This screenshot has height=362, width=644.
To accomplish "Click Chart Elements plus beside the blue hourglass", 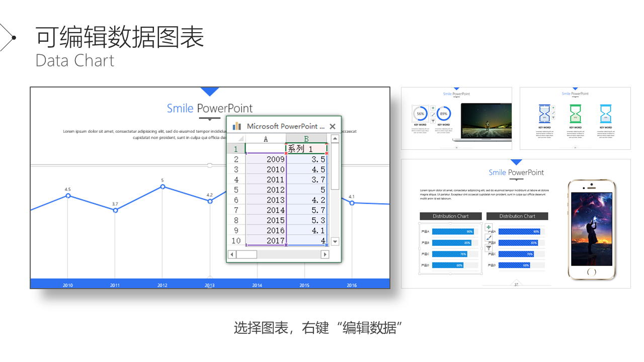I will [x=553, y=108].
